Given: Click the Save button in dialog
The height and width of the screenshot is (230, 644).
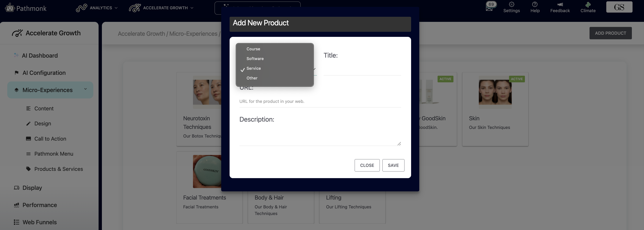Looking at the screenshot, I should pos(393,165).
